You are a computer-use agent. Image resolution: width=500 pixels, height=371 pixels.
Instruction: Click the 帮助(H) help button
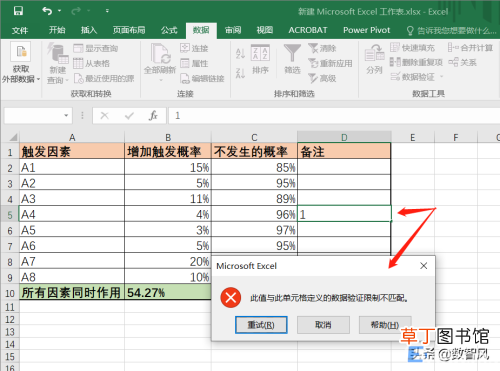[385, 325]
